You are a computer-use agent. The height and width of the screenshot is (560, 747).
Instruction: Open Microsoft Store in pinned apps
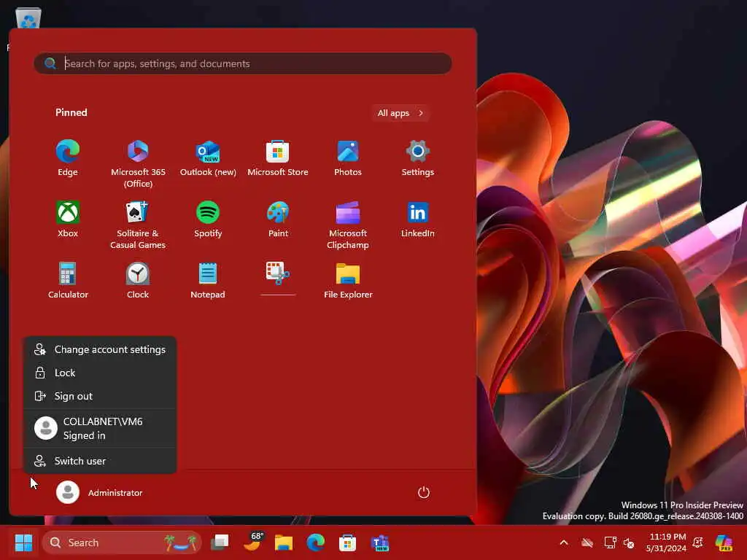pyautogui.click(x=278, y=158)
